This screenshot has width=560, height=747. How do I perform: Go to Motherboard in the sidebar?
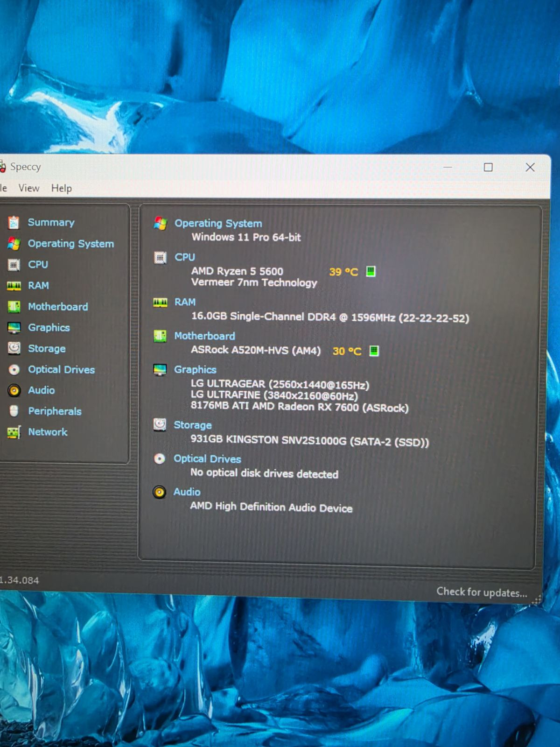[58, 307]
